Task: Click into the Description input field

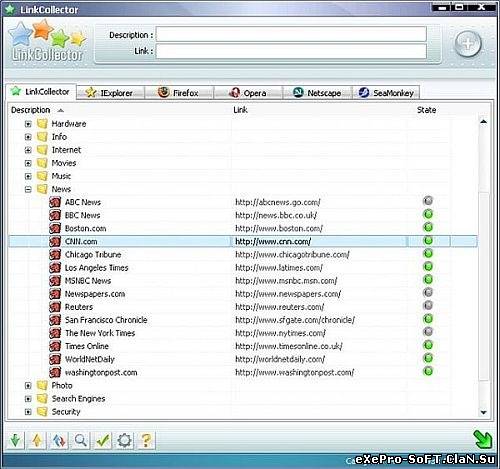Action: [x=291, y=34]
